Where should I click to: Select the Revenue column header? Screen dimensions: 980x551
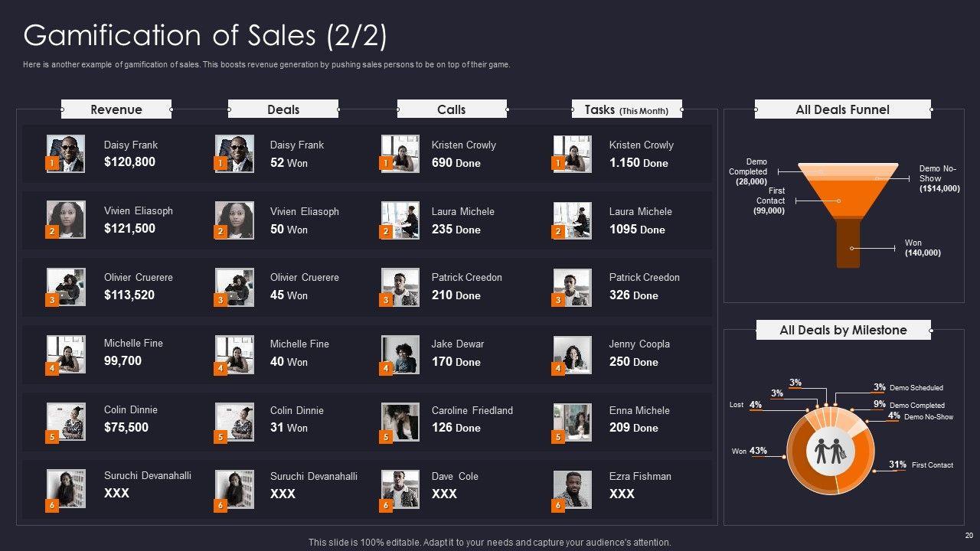click(116, 109)
